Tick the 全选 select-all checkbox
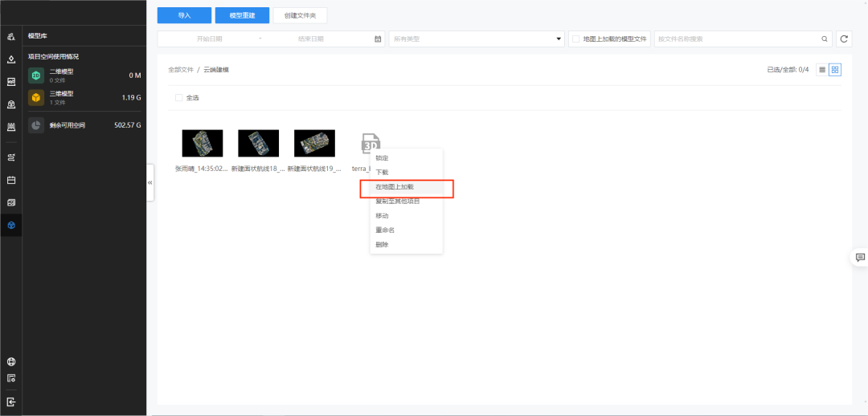The width and height of the screenshot is (868, 416). coord(178,97)
